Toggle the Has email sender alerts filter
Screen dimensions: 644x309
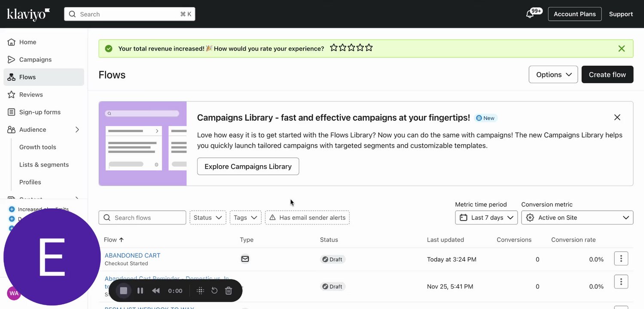307,218
